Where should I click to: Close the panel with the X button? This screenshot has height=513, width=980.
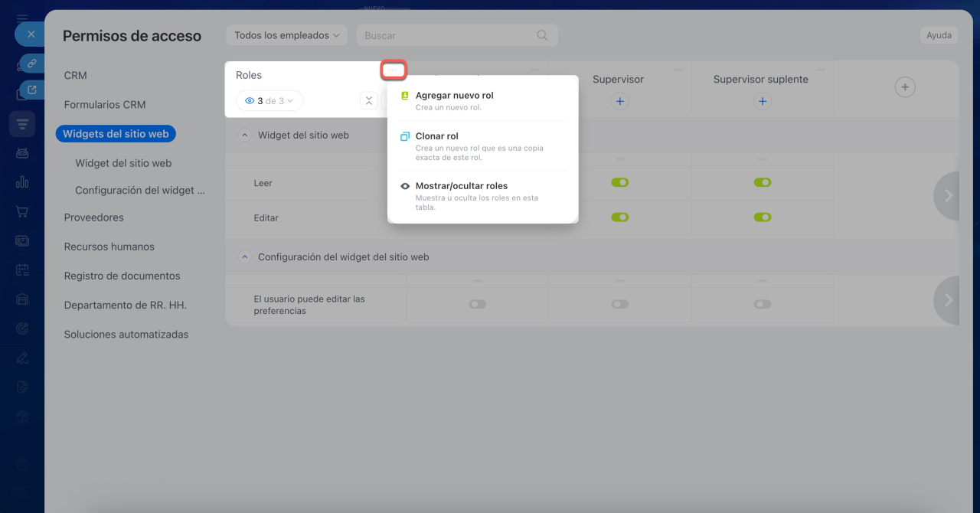31,34
